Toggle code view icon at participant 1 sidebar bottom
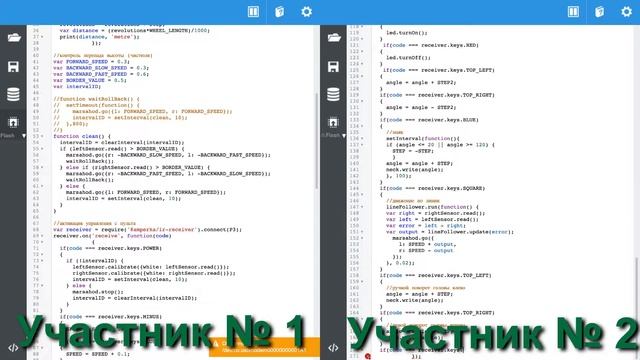 click(x=13, y=348)
